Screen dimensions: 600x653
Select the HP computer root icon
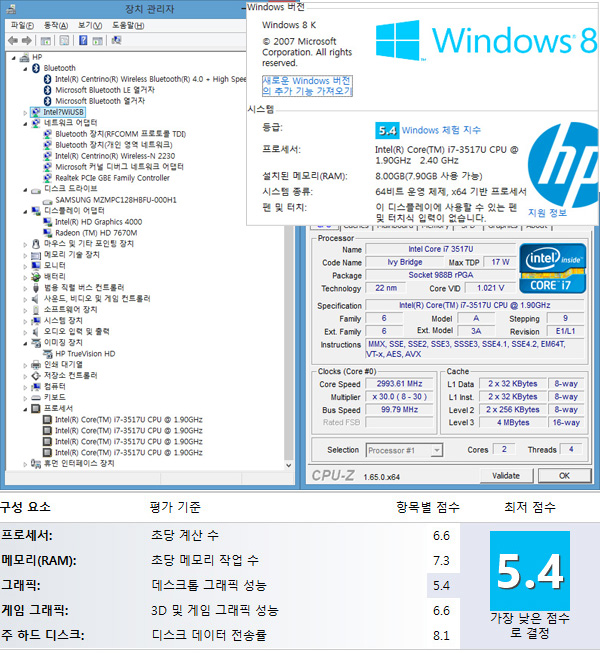pyautogui.click(x=25, y=57)
